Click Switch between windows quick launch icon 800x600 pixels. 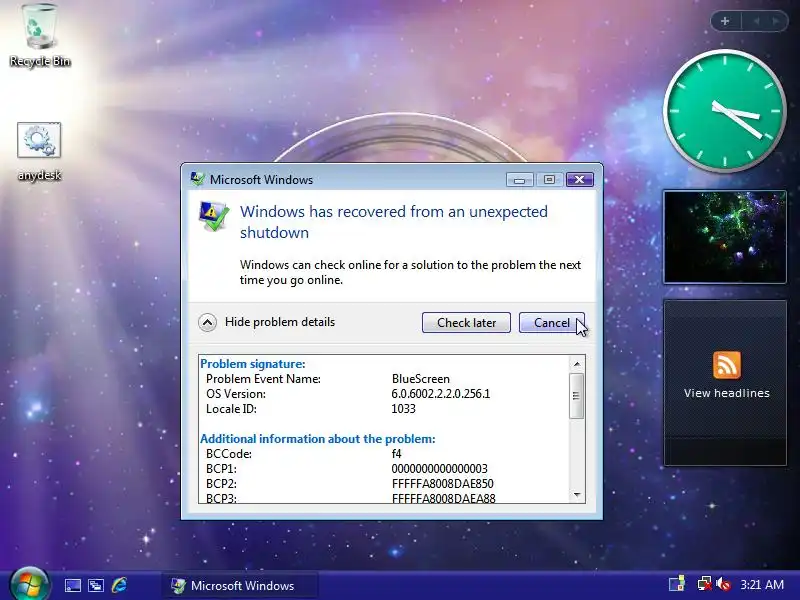(x=96, y=585)
